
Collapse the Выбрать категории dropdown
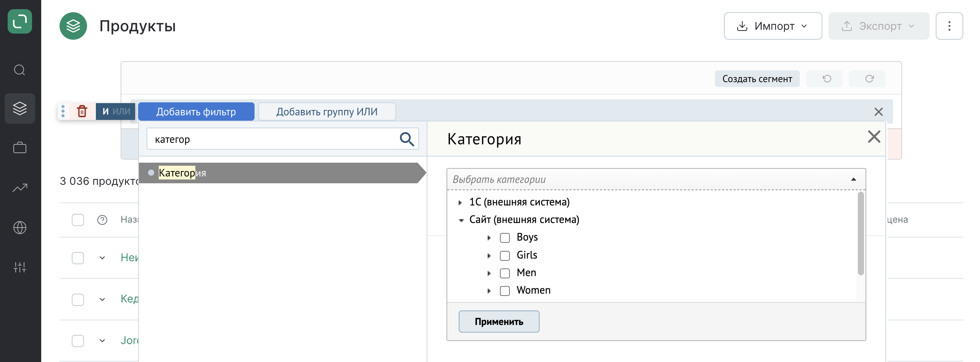[x=854, y=179]
